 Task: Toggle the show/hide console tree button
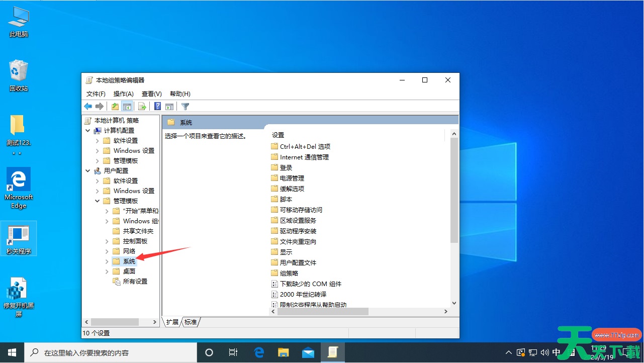[127, 107]
